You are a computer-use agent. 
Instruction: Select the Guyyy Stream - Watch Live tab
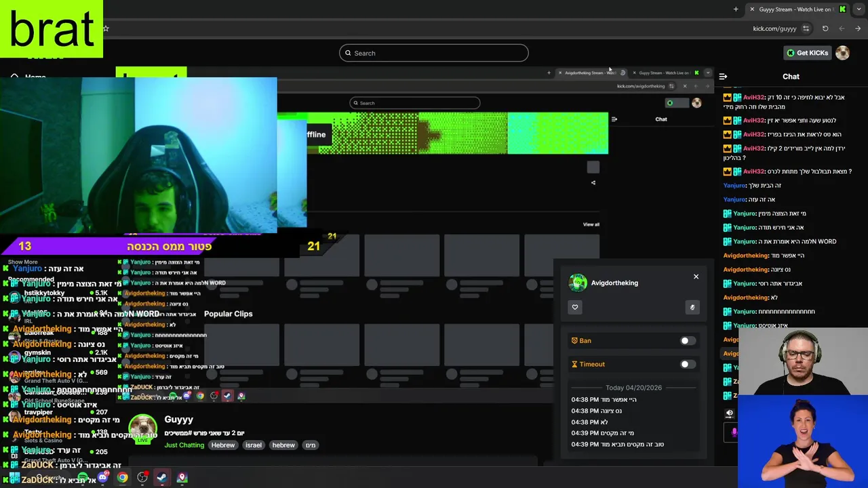796,9
